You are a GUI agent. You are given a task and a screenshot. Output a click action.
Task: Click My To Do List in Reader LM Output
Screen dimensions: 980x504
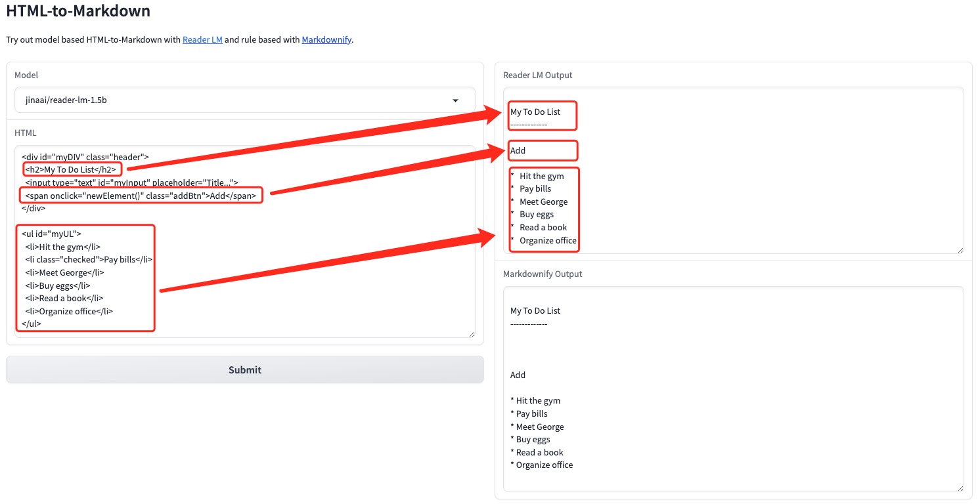pyautogui.click(x=535, y=112)
